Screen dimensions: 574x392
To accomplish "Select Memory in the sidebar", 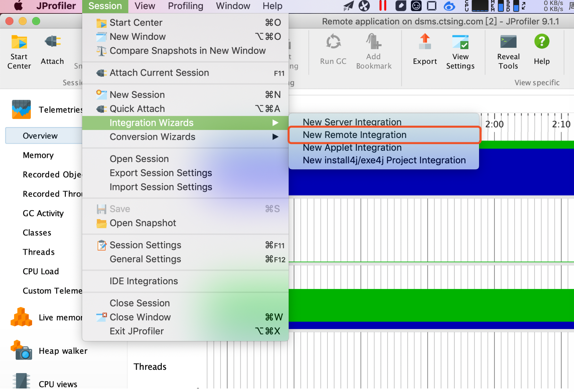I will click(x=38, y=155).
